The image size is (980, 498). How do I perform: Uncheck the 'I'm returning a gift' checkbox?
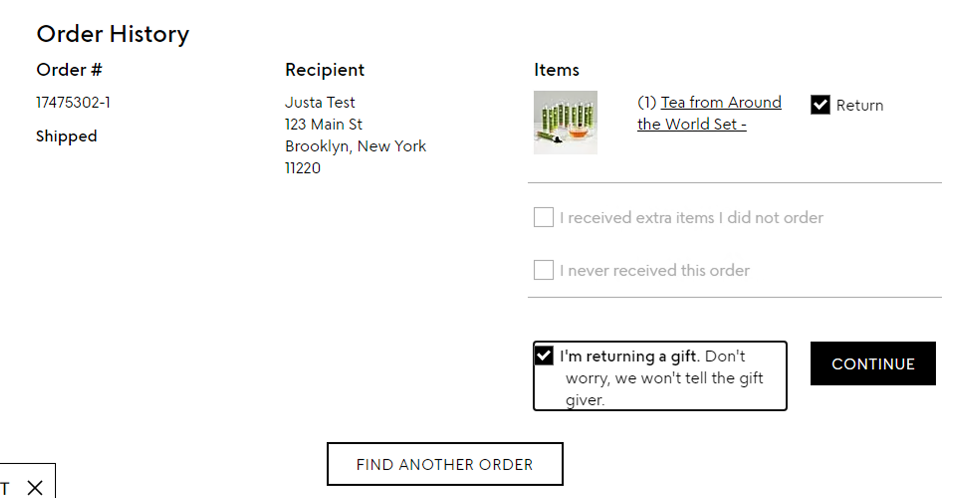point(543,356)
